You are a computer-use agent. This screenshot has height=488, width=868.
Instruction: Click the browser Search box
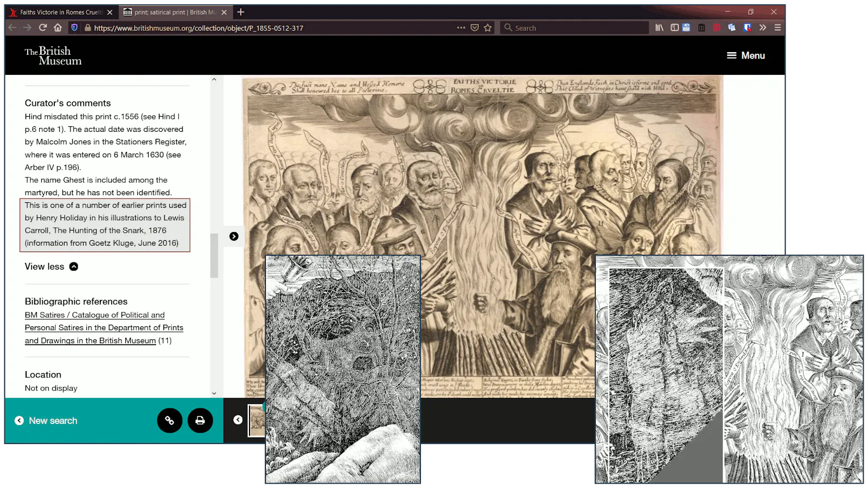point(575,28)
